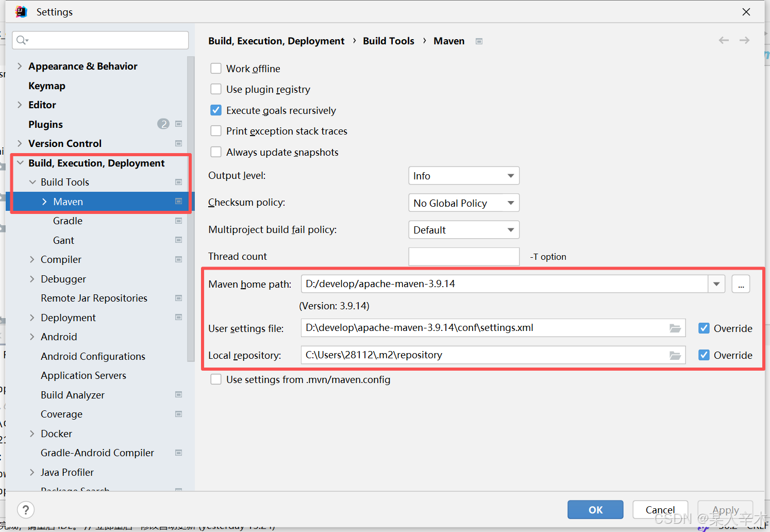Viewport: 770px width, 532px height.
Task: Browse folder icon for User settings file
Action: pyautogui.click(x=675, y=328)
